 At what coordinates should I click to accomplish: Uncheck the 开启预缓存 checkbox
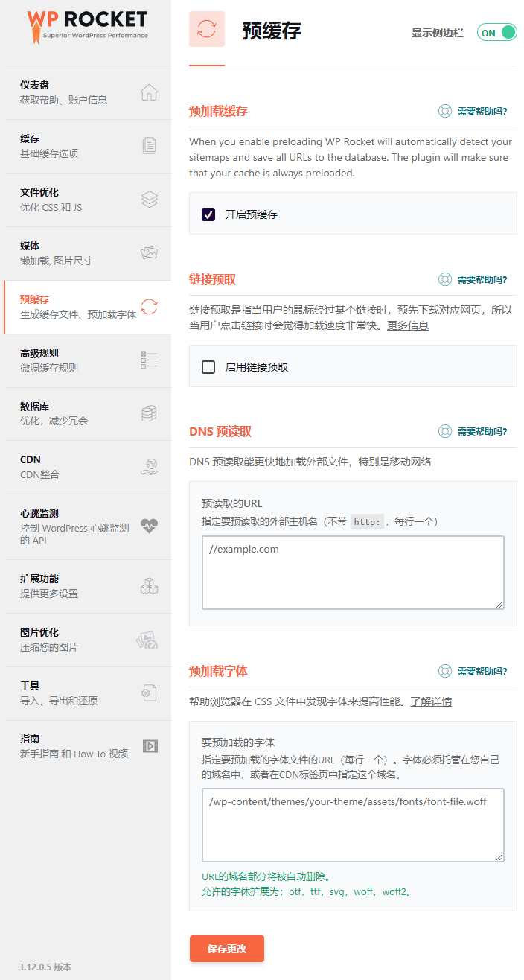(208, 214)
